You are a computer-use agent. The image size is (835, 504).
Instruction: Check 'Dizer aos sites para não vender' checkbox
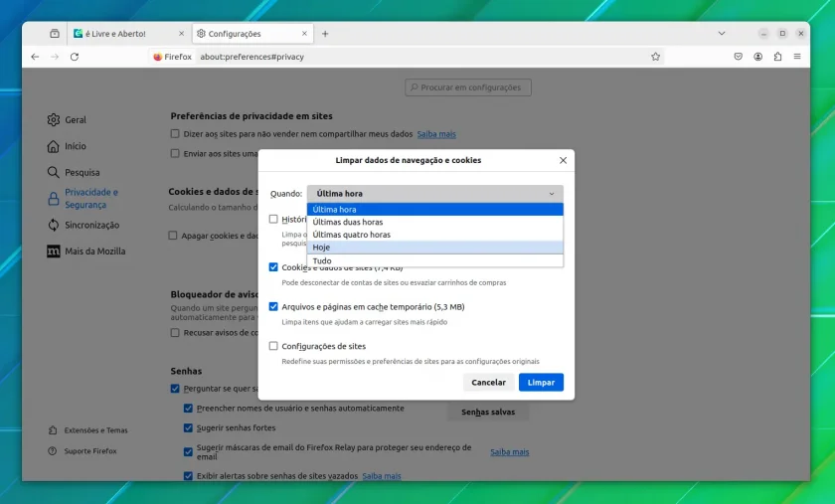point(175,134)
